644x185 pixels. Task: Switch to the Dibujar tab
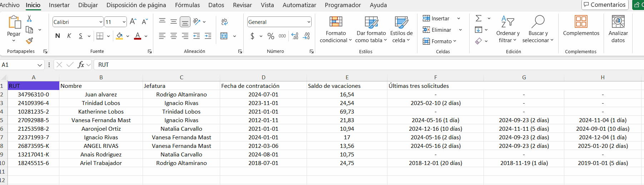88,5
